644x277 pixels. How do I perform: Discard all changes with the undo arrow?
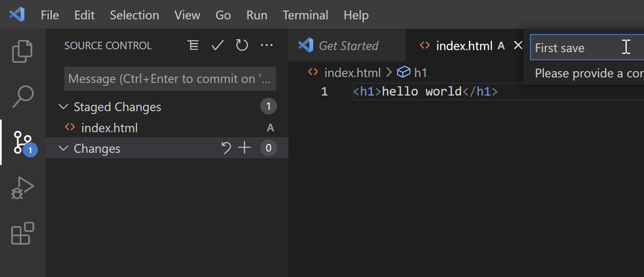[x=226, y=148]
